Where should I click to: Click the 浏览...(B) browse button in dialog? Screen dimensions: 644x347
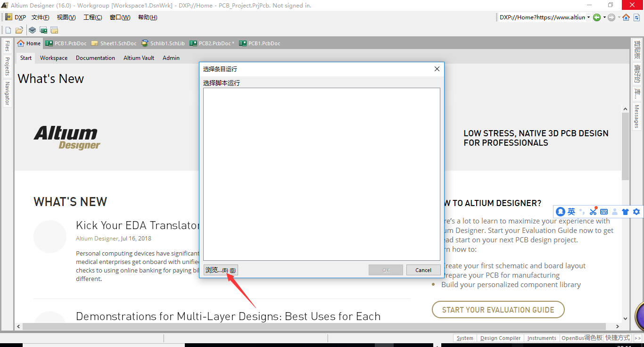coord(221,270)
